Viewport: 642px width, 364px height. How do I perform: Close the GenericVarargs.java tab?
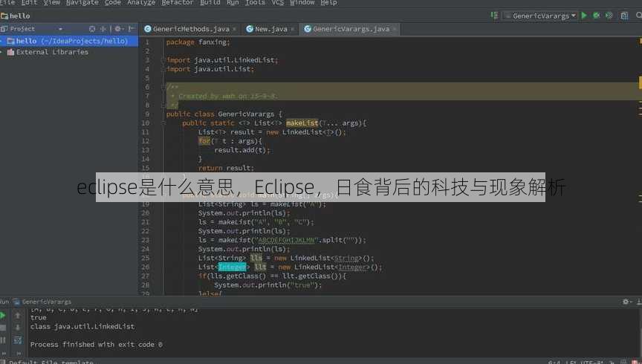coord(395,29)
